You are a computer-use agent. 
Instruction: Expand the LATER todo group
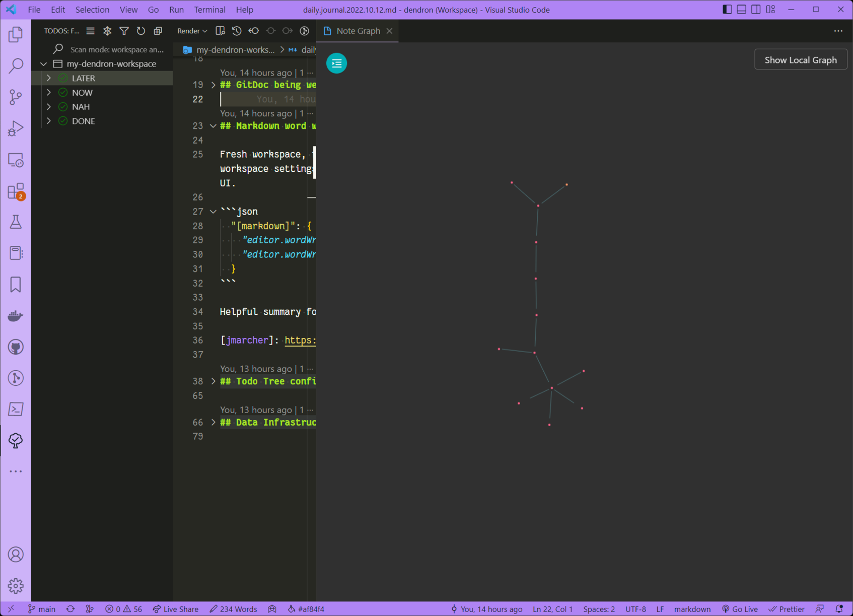click(x=49, y=78)
